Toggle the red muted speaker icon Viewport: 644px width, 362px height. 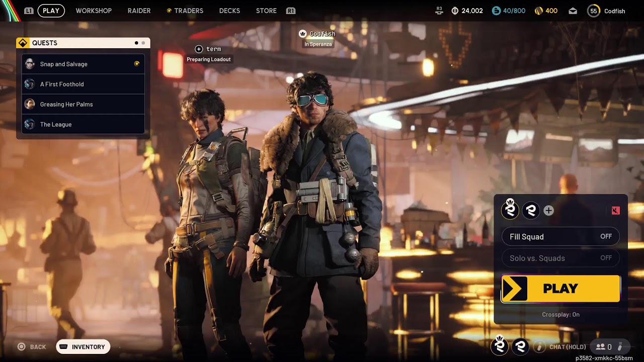coord(615,211)
